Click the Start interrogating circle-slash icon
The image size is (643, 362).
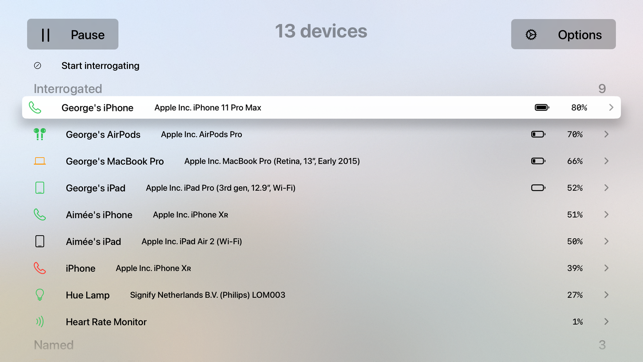coord(37,66)
